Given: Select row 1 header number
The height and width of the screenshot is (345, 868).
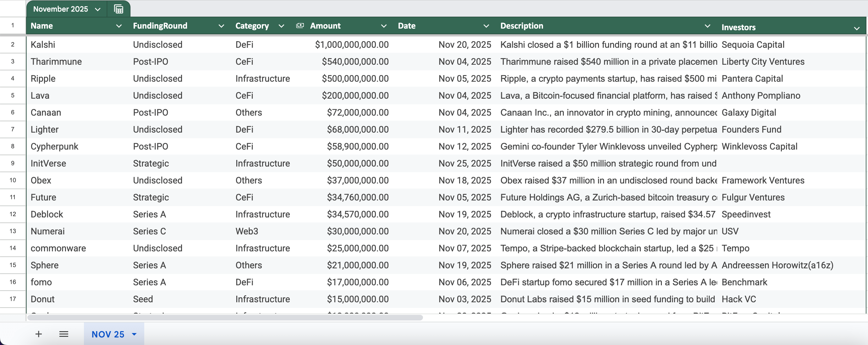Looking at the screenshot, I should pyautogui.click(x=13, y=25).
